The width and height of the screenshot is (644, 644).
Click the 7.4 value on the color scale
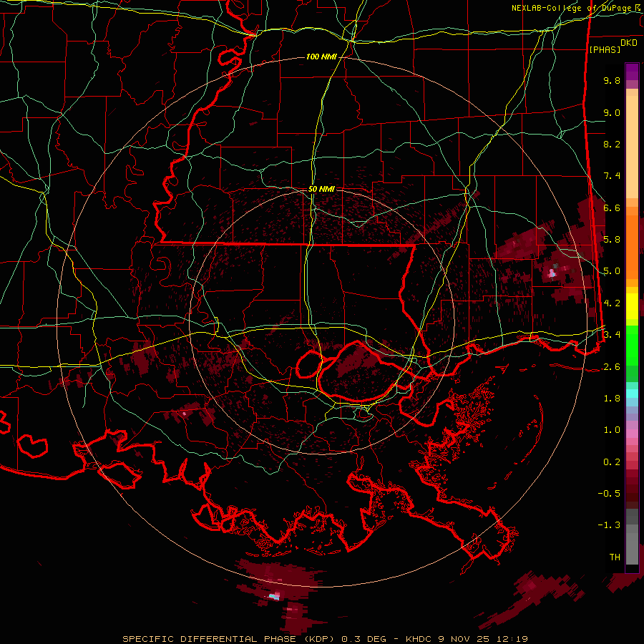coord(612,176)
